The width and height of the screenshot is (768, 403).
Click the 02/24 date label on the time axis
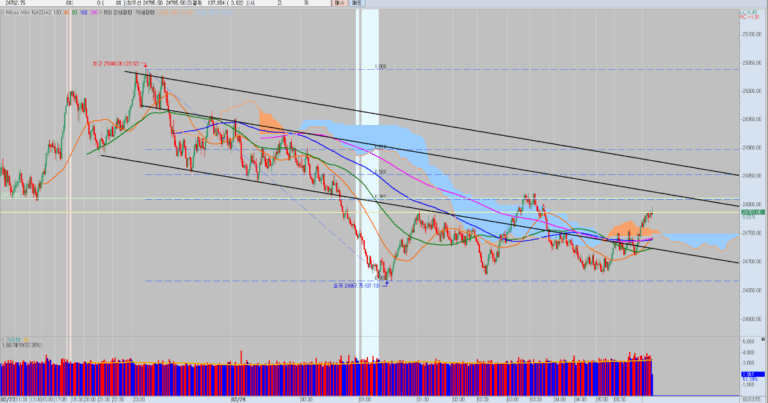click(238, 399)
